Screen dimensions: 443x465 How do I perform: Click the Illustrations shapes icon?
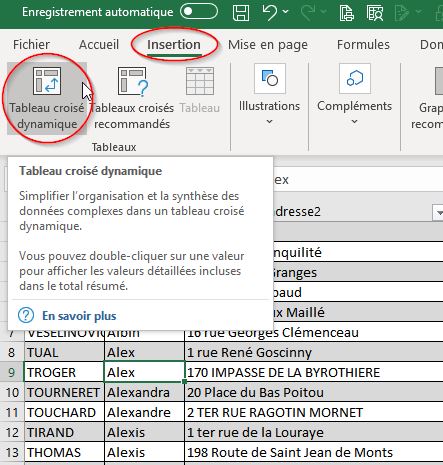(270, 79)
